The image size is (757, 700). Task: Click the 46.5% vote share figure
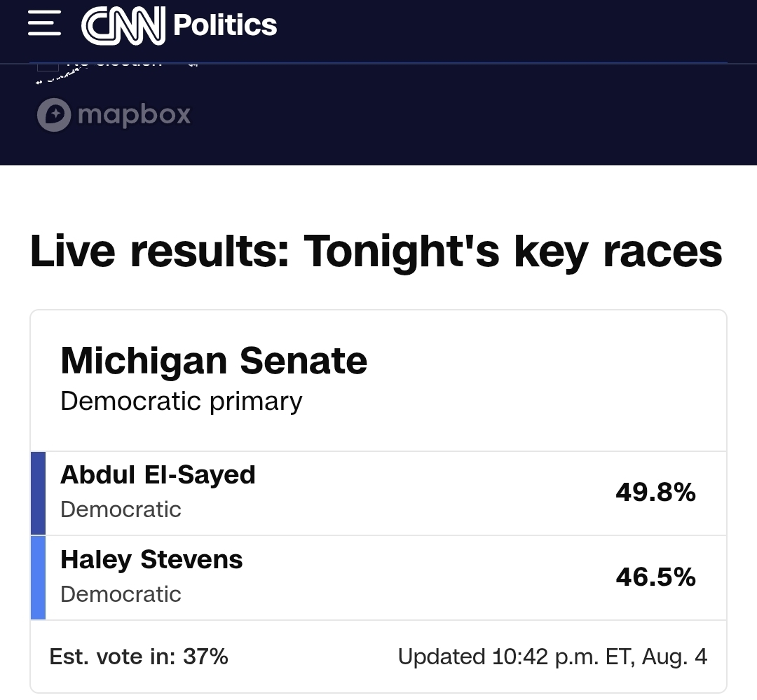coord(655,577)
